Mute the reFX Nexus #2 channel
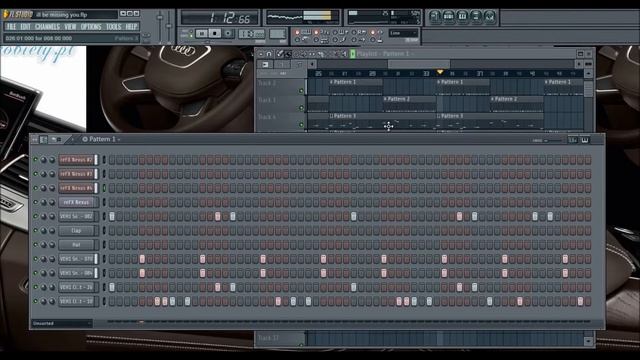The height and width of the screenshot is (360, 640). click(36, 160)
